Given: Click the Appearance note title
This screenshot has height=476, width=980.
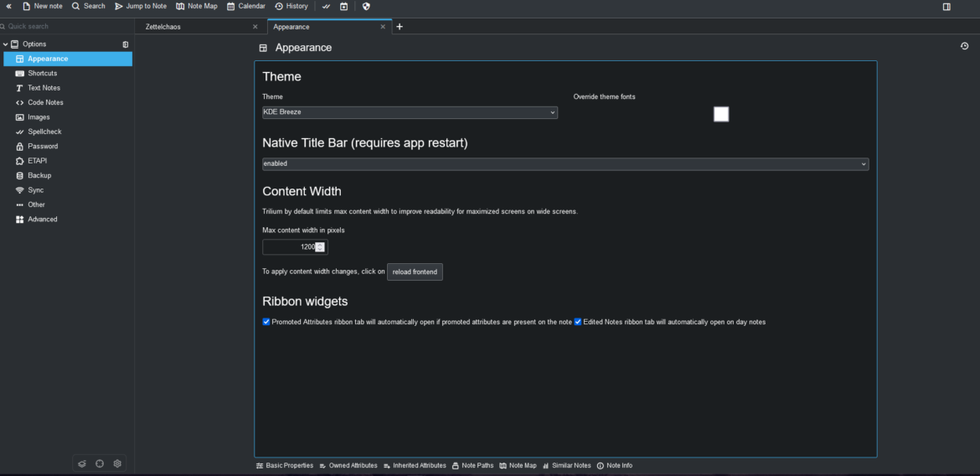Looking at the screenshot, I should click(x=304, y=48).
